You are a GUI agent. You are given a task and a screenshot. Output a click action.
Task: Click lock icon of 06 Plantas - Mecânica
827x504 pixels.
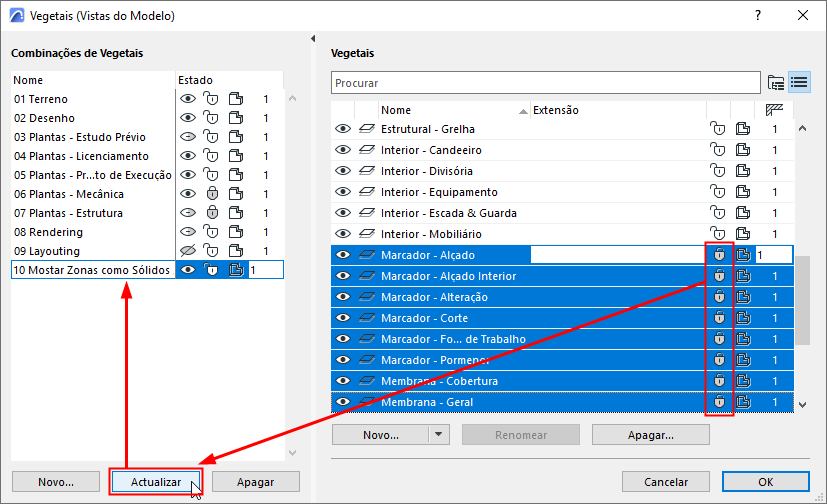(x=212, y=194)
